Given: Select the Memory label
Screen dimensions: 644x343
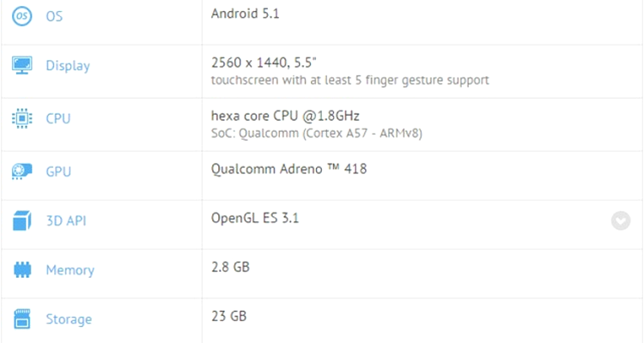Looking at the screenshot, I should tap(70, 270).
